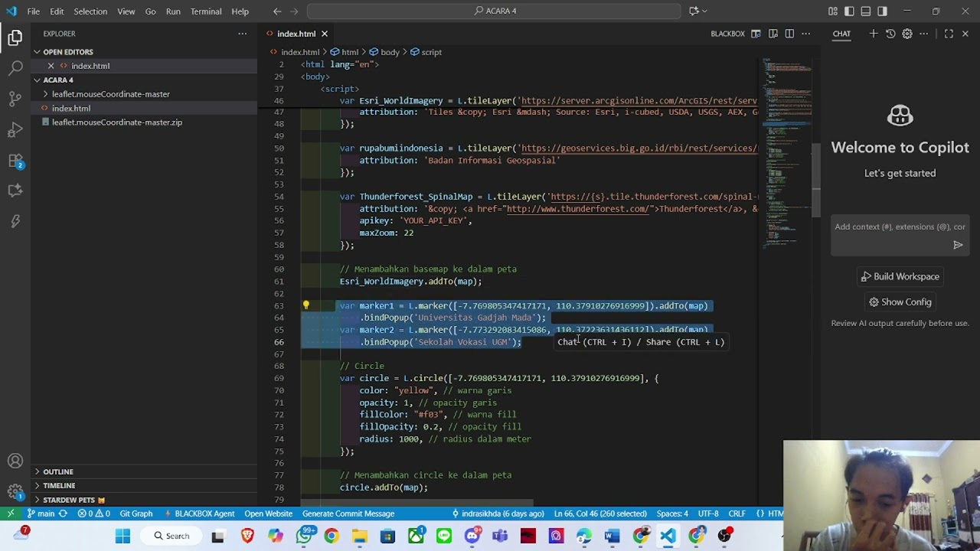Go forward with the navigation arrow
The width and height of the screenshot is (980, 551).
(x=296, y=11)
